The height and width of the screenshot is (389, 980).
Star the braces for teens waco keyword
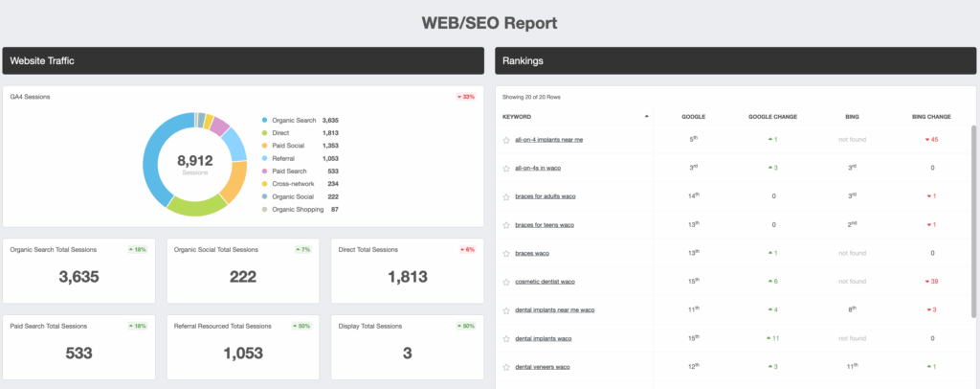(x=506, y=225)
